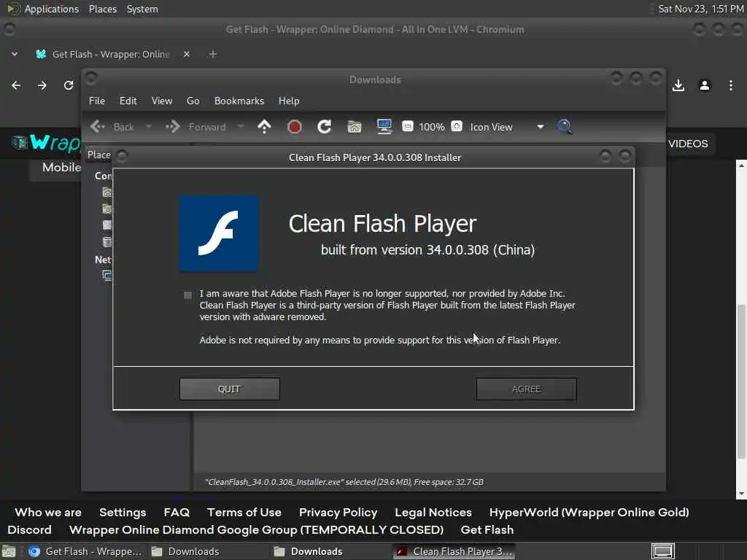Open Privacy Policy footer link

pyautogui.click(x=338, y=513)
